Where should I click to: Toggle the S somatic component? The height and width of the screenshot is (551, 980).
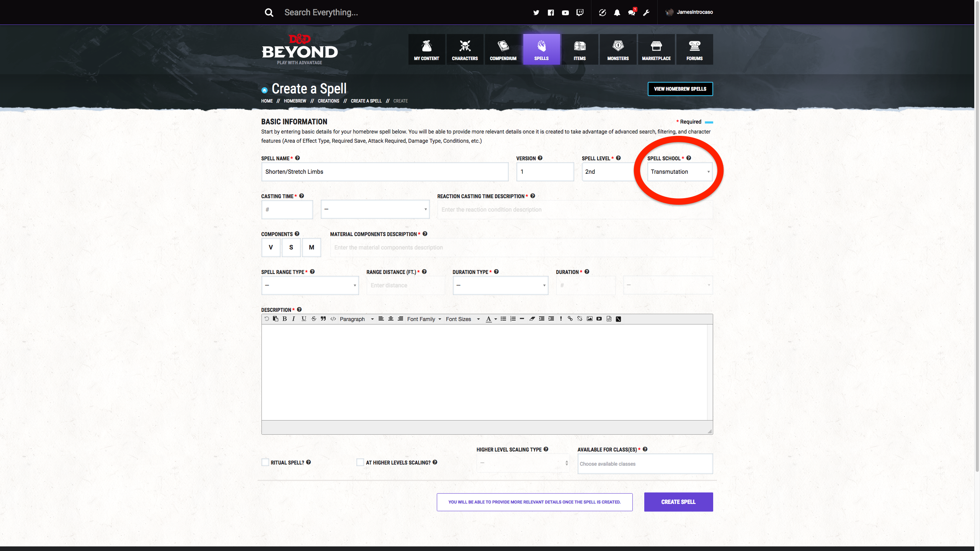pos(291,248)
